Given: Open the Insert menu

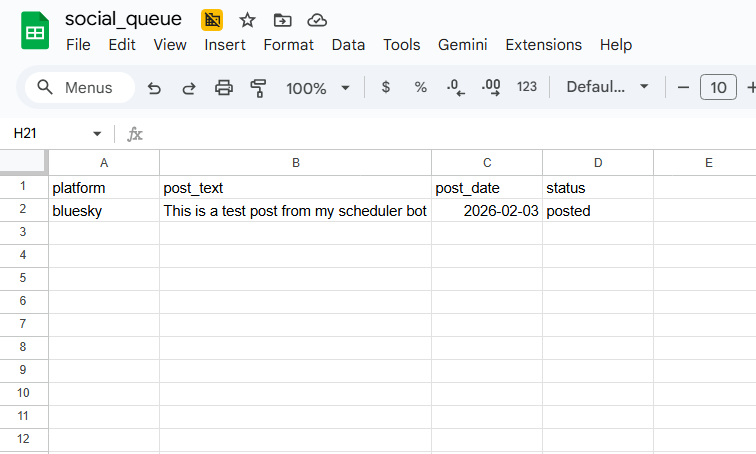Looking at the screenshot, I should coord(225,45).
